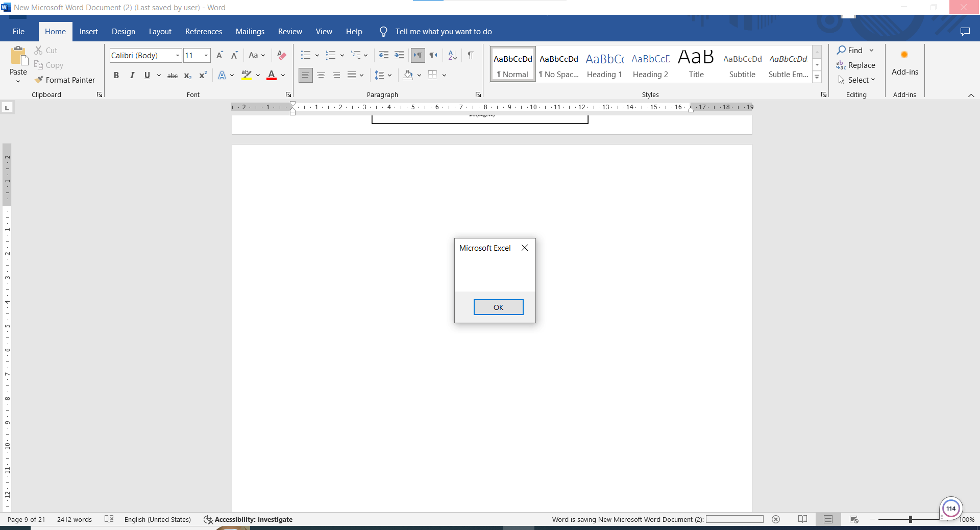Open the Add-ins button
Image resolution: width=980 pixels, height=530 pixels.
click(904, 64)
